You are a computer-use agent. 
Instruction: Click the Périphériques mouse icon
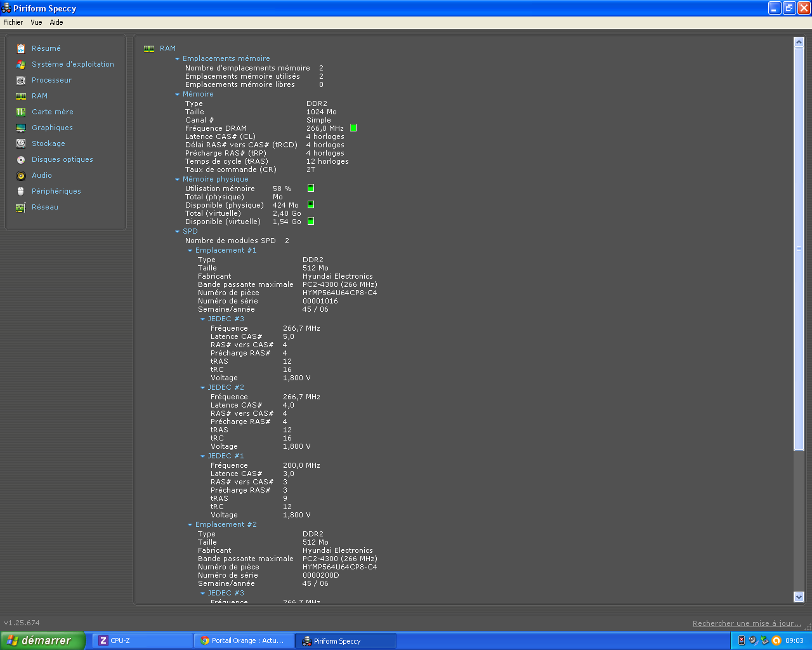[21, 191]
